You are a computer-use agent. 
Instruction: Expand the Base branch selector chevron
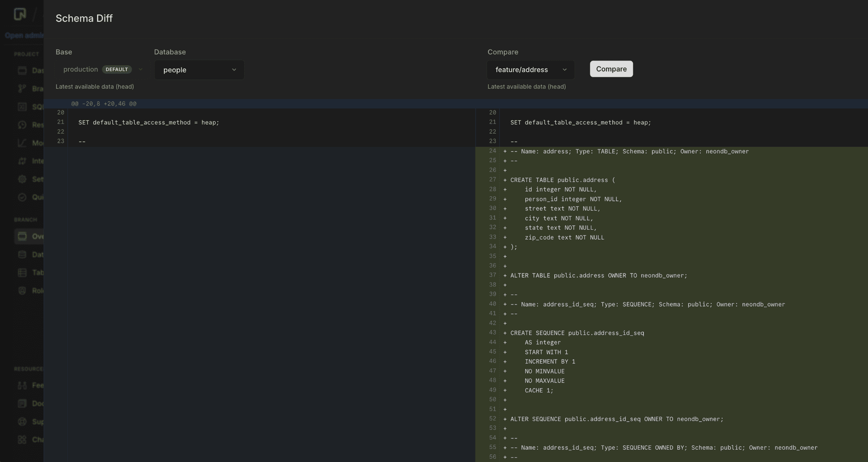[x=141, y=69]
